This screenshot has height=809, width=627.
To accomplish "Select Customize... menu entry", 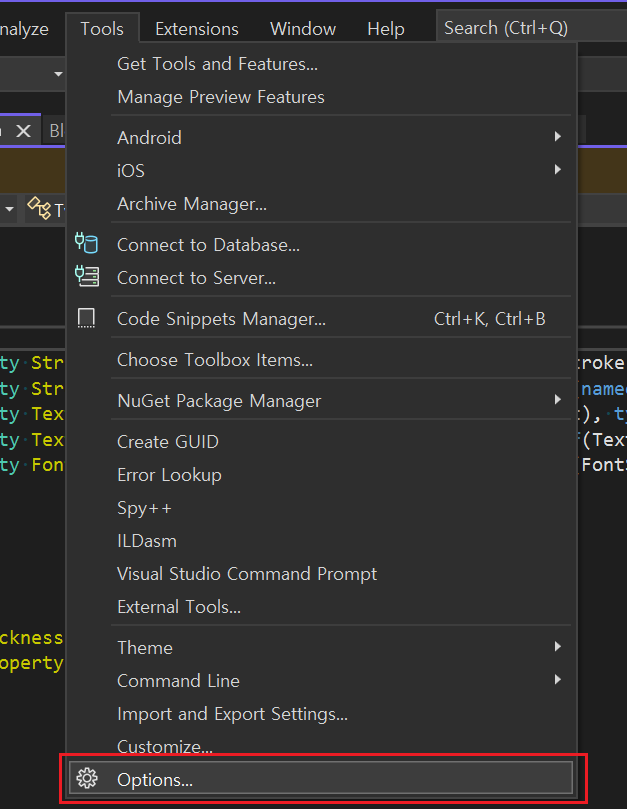I will coord(320,746).
